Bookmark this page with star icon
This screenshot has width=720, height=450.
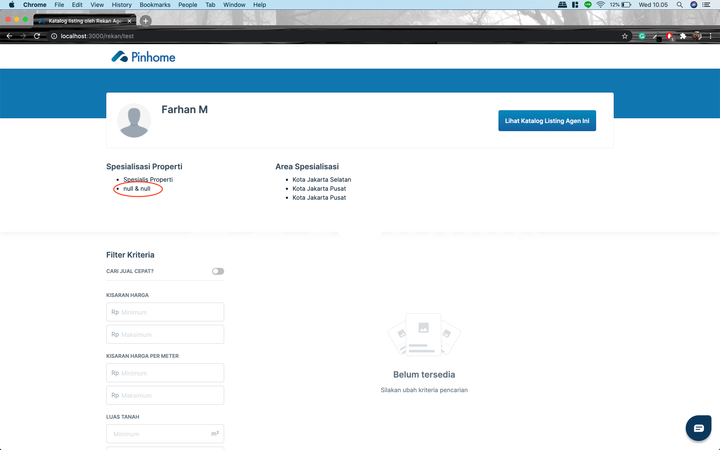click(x=625, y=36)
